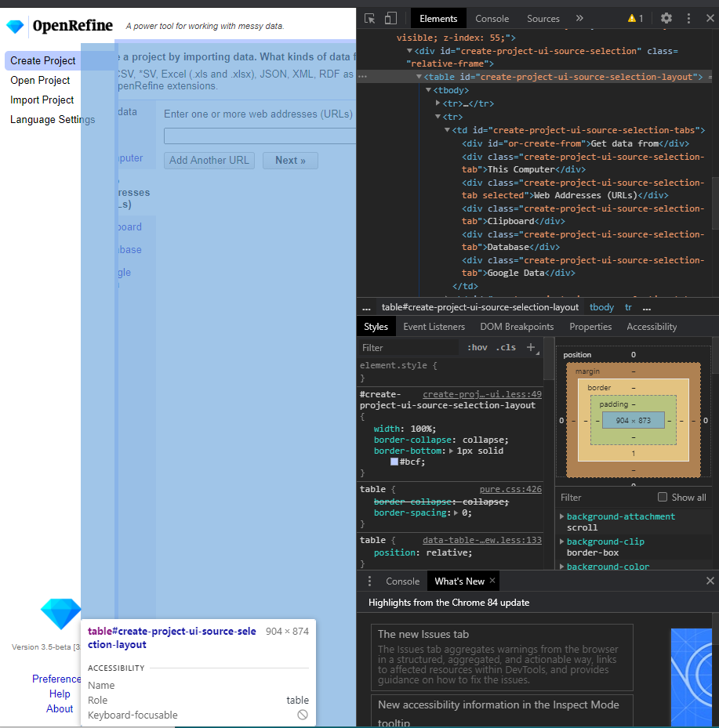Viewport: 719px width, 728px height.
Task: Collapse the tbody node
Action: (428, 90)
